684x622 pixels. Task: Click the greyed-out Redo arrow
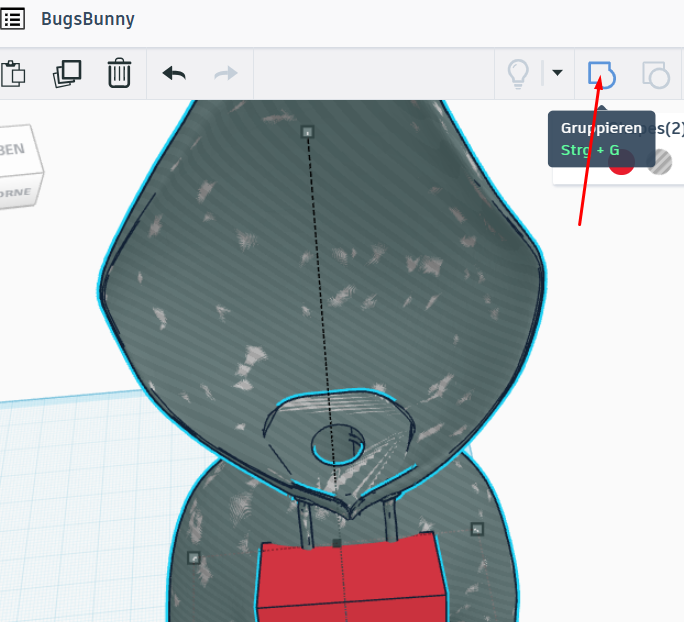click(x=226, y=73)
